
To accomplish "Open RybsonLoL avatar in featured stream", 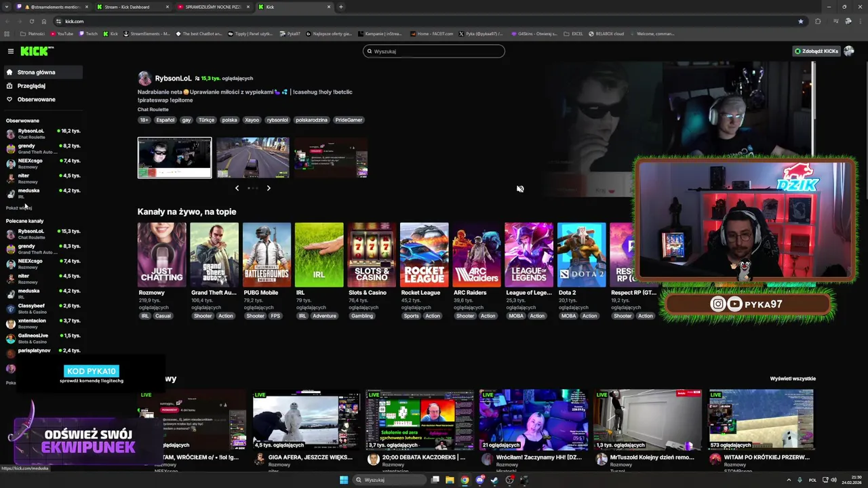I will tap(144, 79).
